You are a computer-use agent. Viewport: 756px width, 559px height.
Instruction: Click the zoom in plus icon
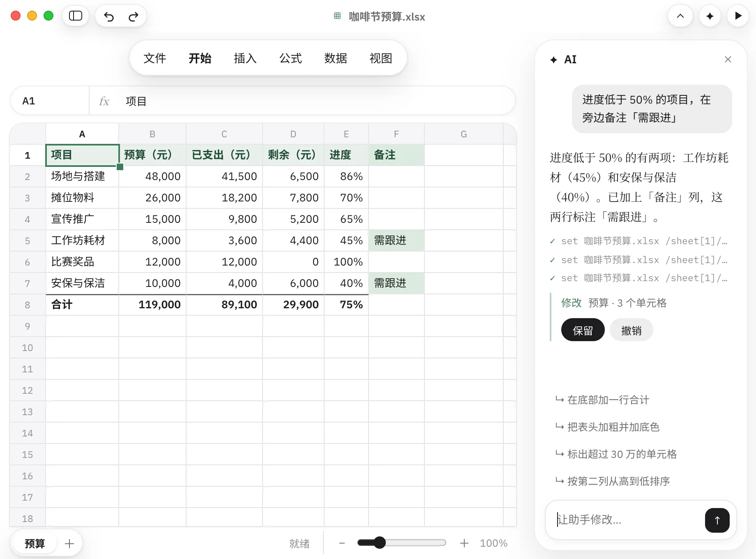(464, 543)
